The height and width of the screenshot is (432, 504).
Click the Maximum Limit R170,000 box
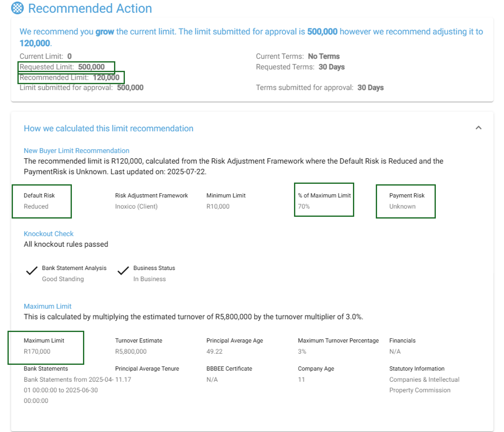(46, 348)
